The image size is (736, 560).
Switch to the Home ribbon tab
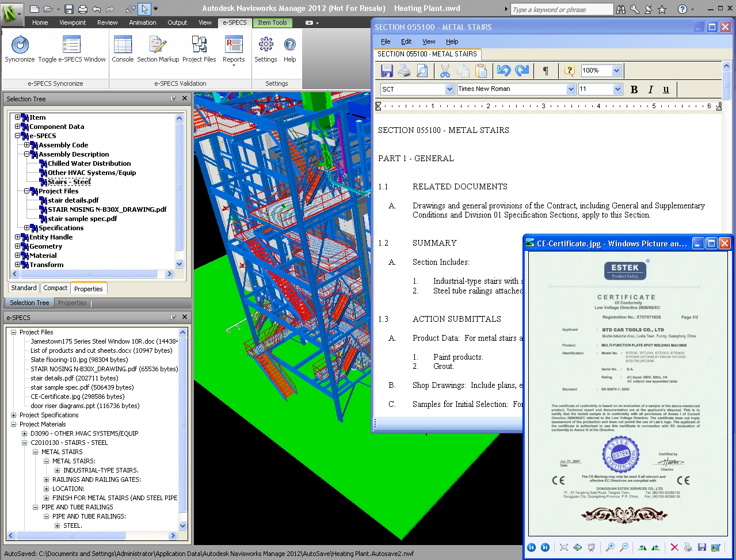(x=40, y=22)
